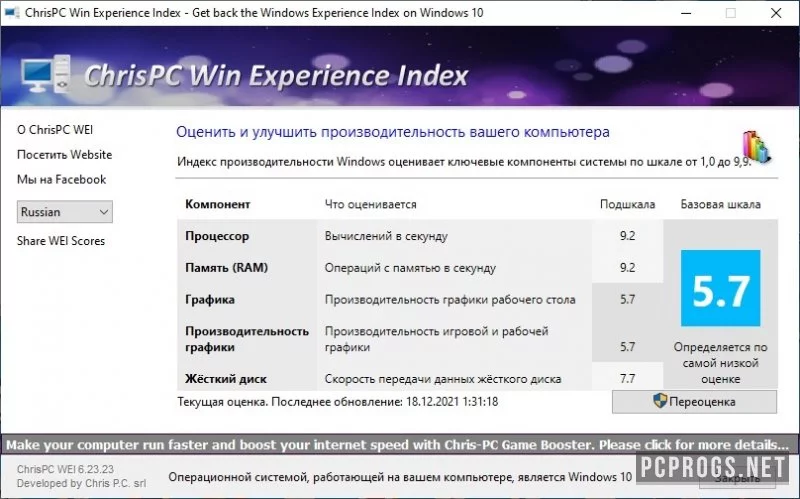Screen dimensions: 800x499
Task: Select the Графика component label
Action: (210, 300)
